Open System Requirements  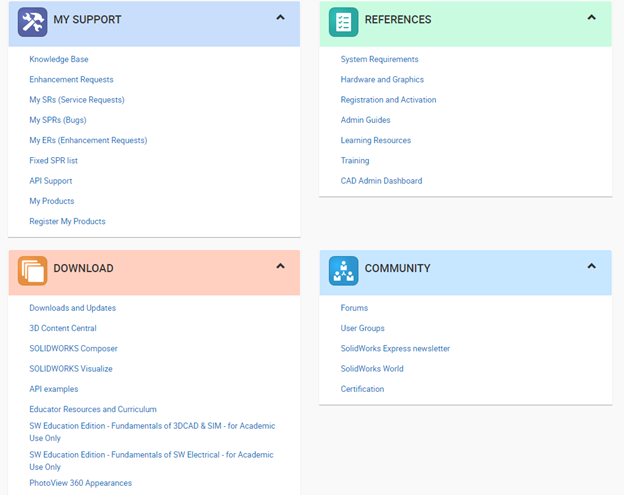[x=379, y=59]
